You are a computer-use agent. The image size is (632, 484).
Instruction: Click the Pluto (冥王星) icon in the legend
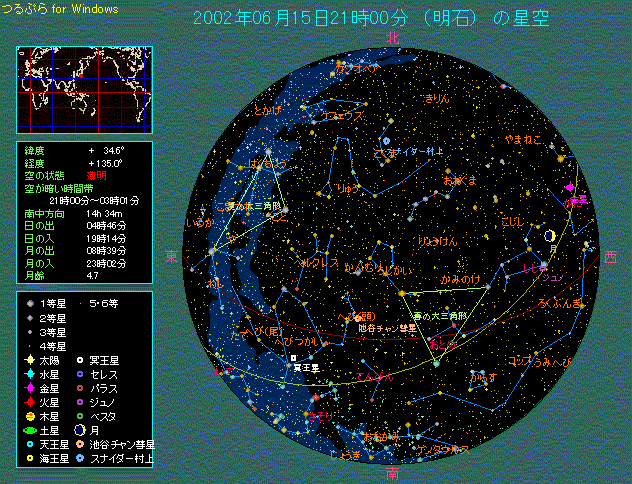click(x=80, y=360)
